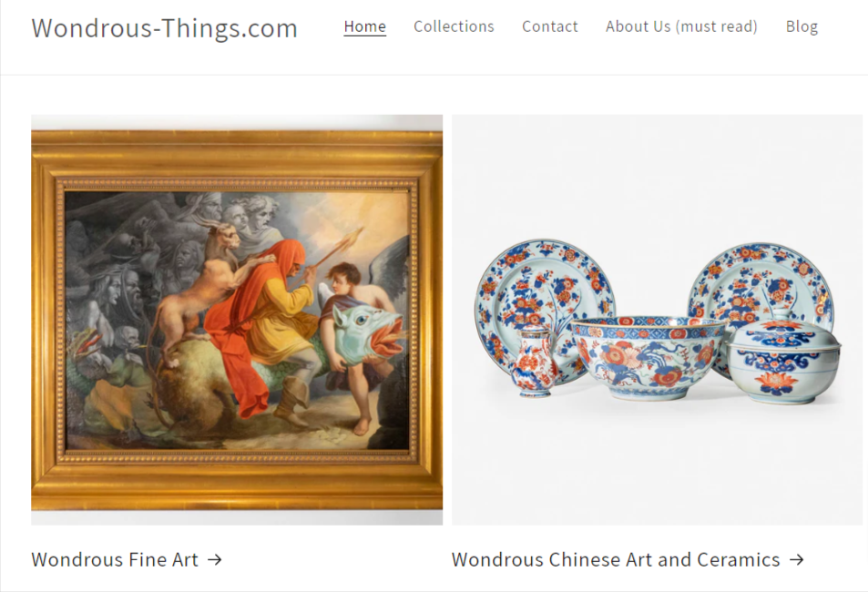Click the Wondrous-Things.com site title
Image resolution: width=868 pixels, height=592 pixels.
pyautogui.click(x=165, y=27)
